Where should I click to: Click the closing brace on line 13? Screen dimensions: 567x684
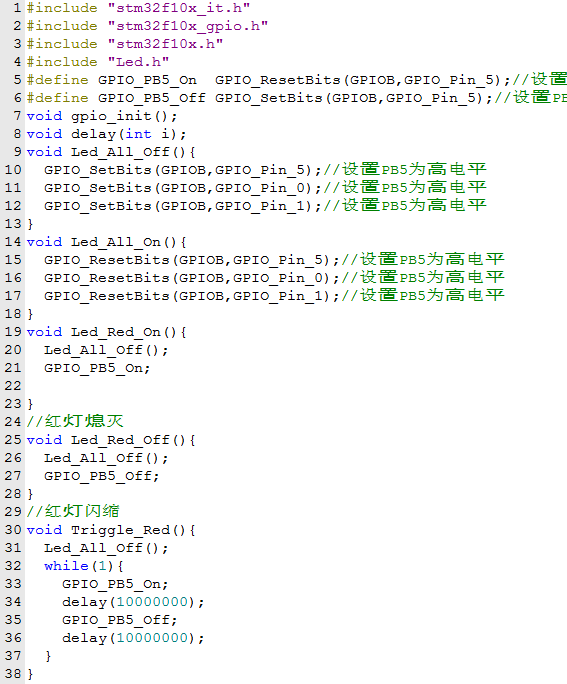tap(30, 224)
